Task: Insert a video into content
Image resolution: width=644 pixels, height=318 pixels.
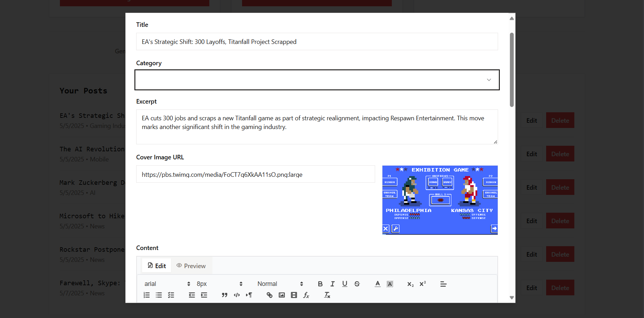Action: (x=294, y=295)
